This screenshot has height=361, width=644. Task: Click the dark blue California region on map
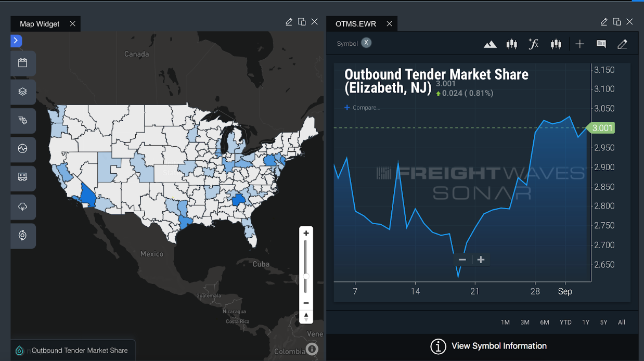coord(87,197)
